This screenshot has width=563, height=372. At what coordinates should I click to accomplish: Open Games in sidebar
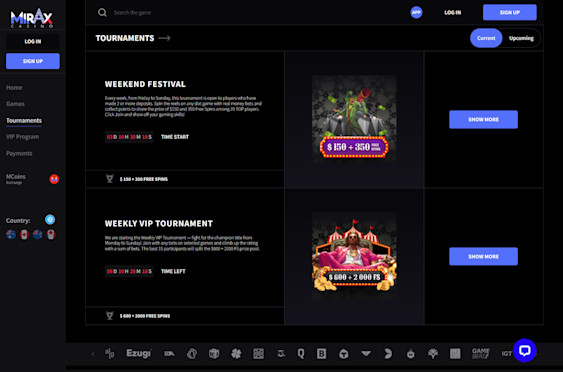tap(15, 104)
